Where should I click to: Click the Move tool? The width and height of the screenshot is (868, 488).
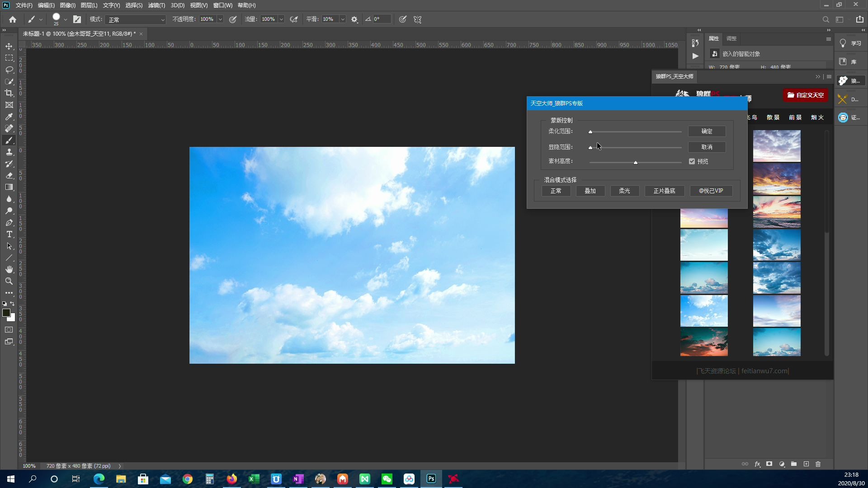(9, 46)
